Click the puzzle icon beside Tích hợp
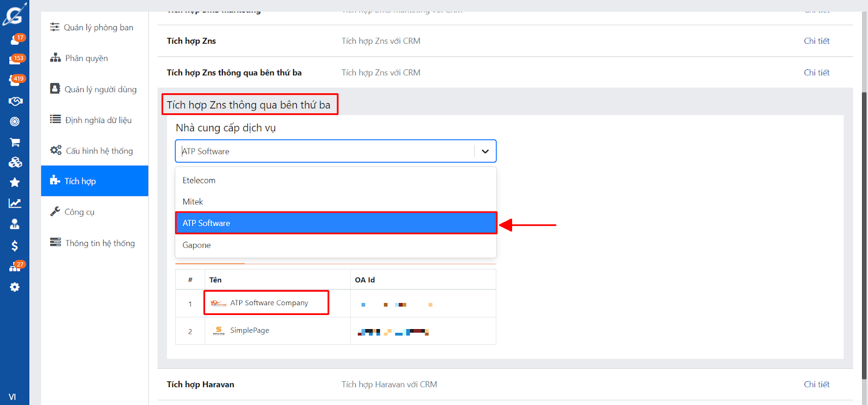Image resolution: width=868 pixels, height=405 pixels. [x=55, y=180]
